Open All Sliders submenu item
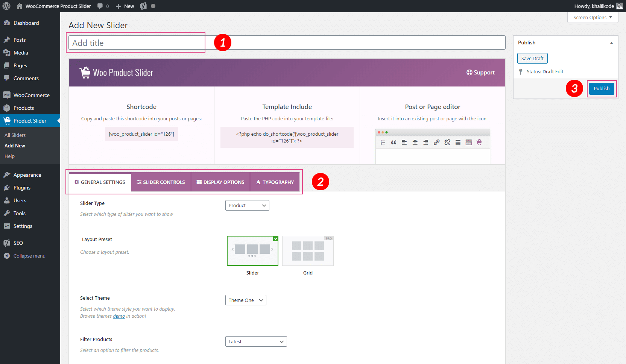 [x=15, y=135]
